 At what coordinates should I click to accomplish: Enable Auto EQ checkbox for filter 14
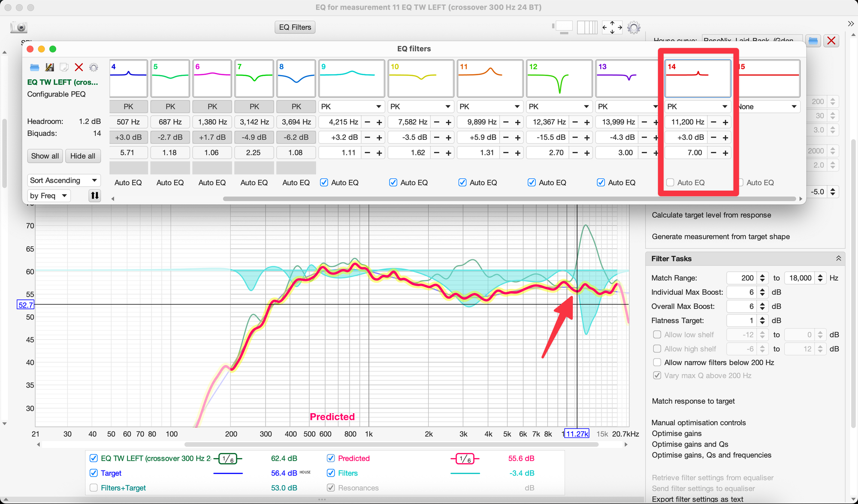(670, 183)
